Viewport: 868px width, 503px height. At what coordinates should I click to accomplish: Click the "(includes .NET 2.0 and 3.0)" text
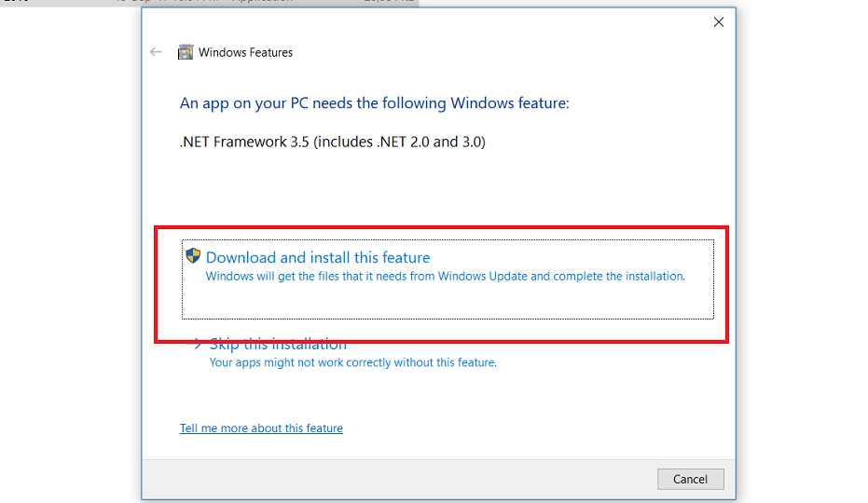401,143
